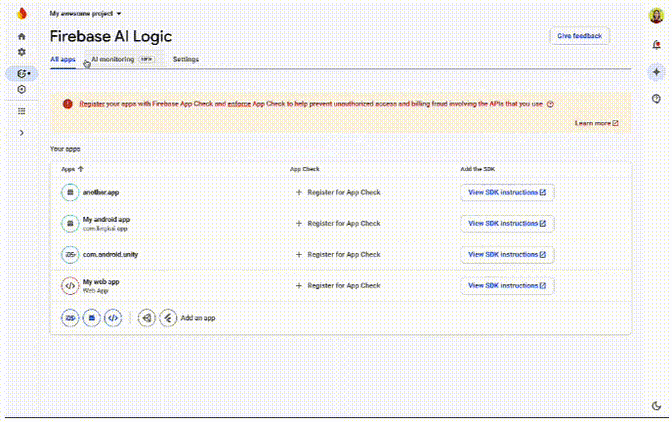Register com.android.unity for App Check
The width and height of the screenshot is (672, 422).
click(338, 254)
